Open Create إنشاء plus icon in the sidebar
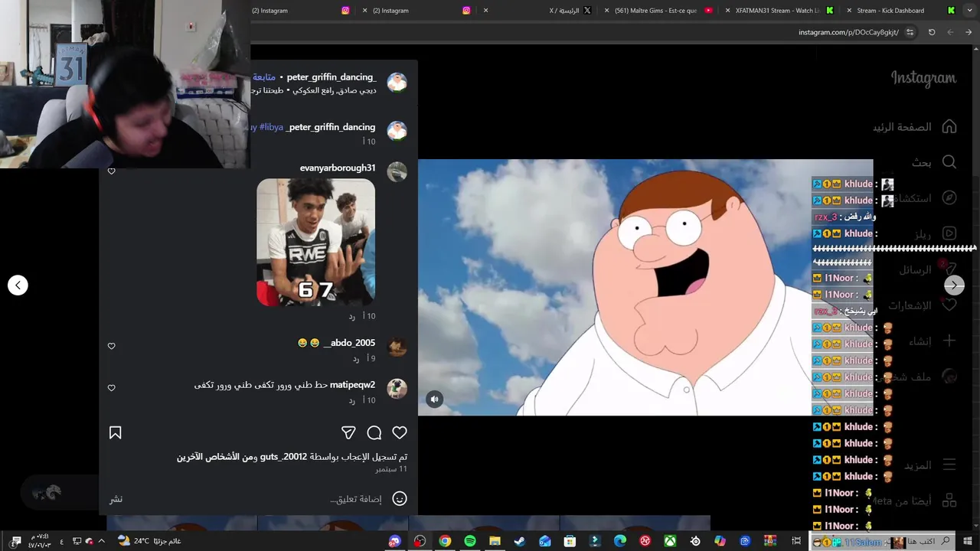Image resolution: width=980 pixels, height=551 pixels. coord(949,341)
